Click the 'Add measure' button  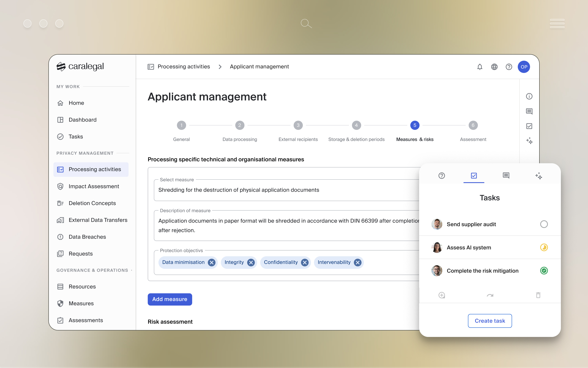point(170,299)
